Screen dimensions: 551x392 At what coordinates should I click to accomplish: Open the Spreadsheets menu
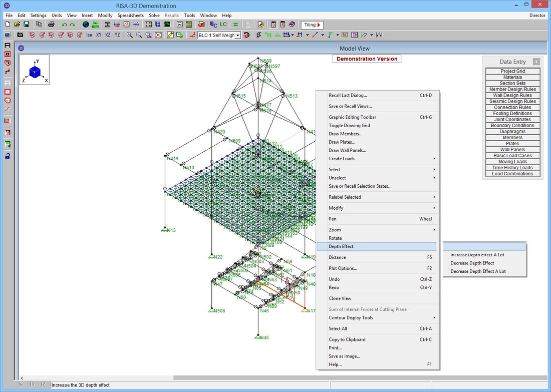(x=130, y=16)
